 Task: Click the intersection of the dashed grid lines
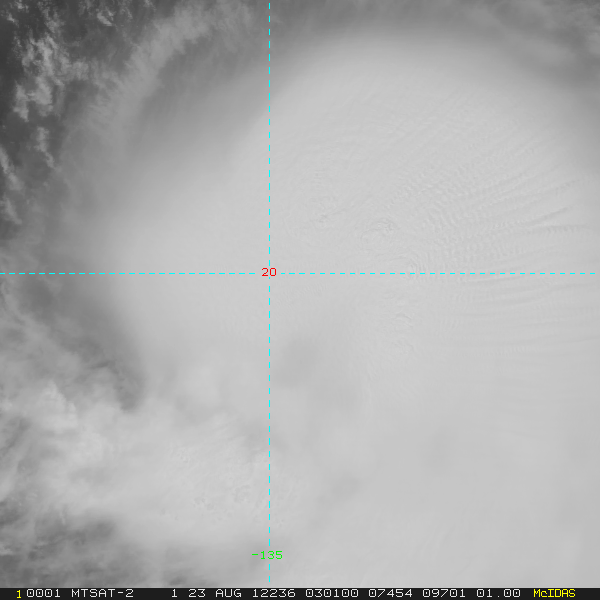(x=269, y=273)
